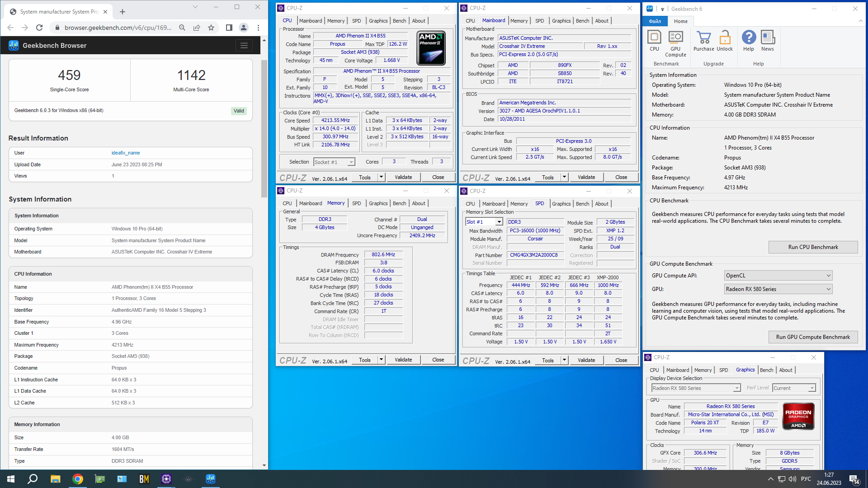Image resolution: width=868 pixels, height=488 pixels.
Task: Click the Geekbench browser page scrollbar
Action: pos(264,129)
